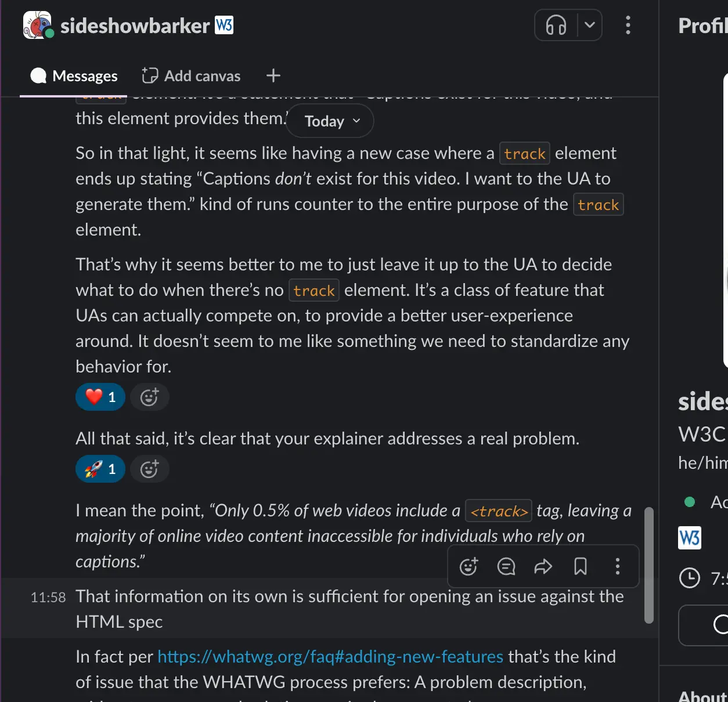Toggle the rocket reaction on the message
Screen dimensions: 728x702
(100, 469)
